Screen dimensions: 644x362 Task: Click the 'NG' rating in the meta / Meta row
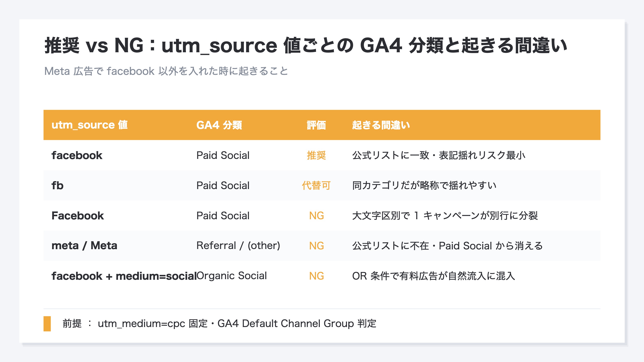(x=316, y=246)
